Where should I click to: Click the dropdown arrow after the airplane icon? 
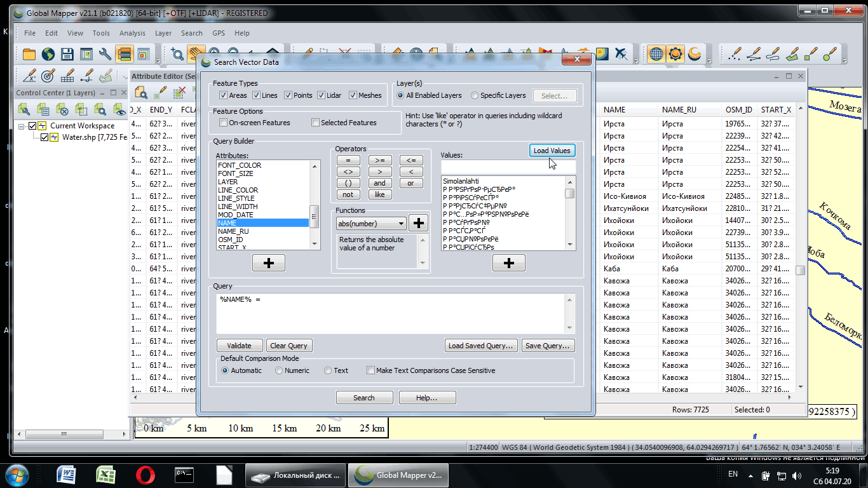tap(636, 60)
